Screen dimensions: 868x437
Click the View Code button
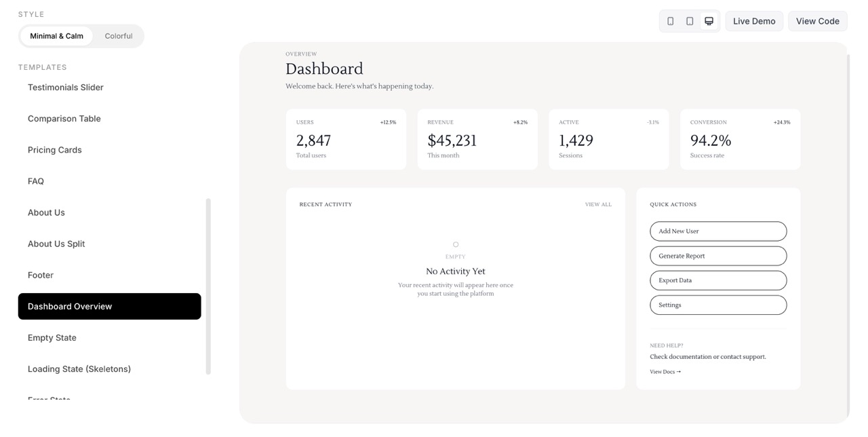pyautogui.click(x=817, y=21)
